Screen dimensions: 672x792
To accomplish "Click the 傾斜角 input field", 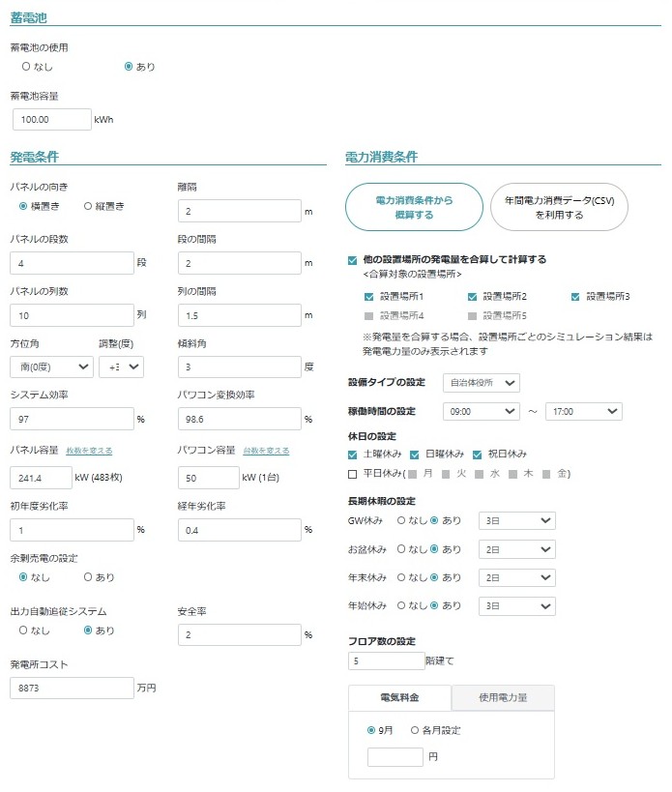I will click(x=240, y=367).
